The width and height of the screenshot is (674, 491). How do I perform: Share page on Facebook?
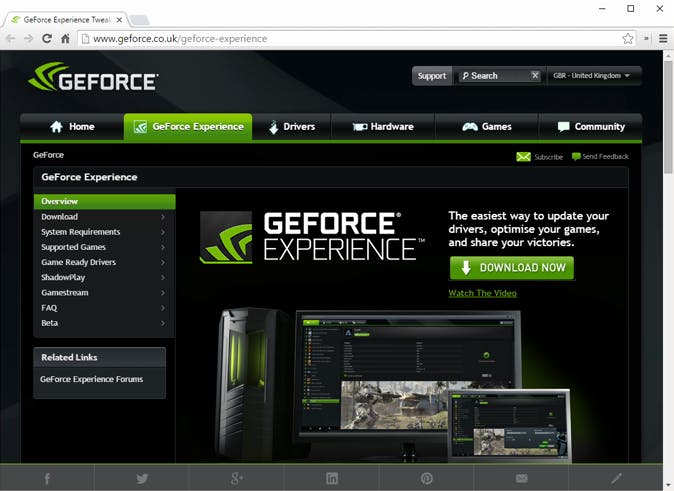click(x=47, y=478)
